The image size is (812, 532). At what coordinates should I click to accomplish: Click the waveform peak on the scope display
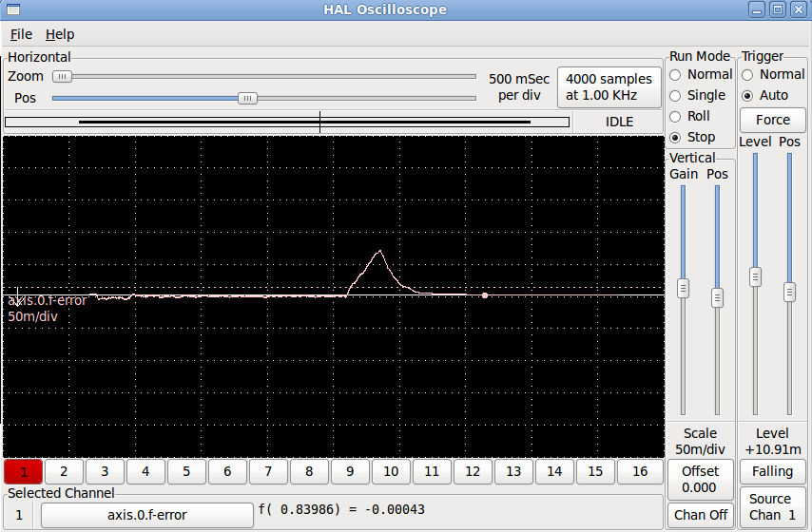click(x=380, y=251)
